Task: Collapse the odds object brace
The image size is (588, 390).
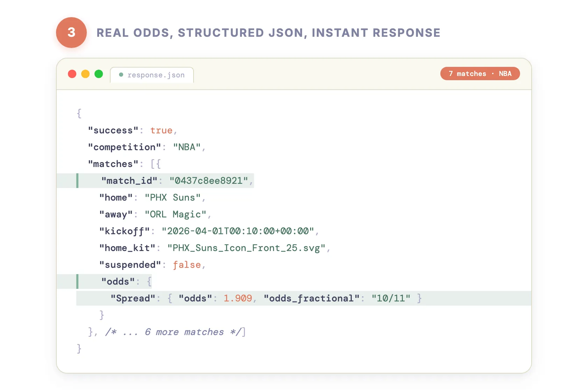Action: [150, 281]
